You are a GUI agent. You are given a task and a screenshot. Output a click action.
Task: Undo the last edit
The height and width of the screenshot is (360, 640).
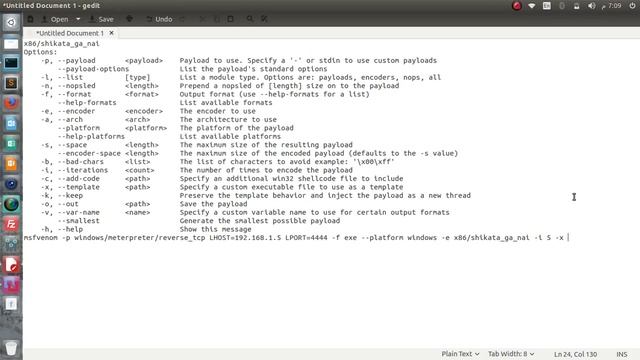coord(159,19)
